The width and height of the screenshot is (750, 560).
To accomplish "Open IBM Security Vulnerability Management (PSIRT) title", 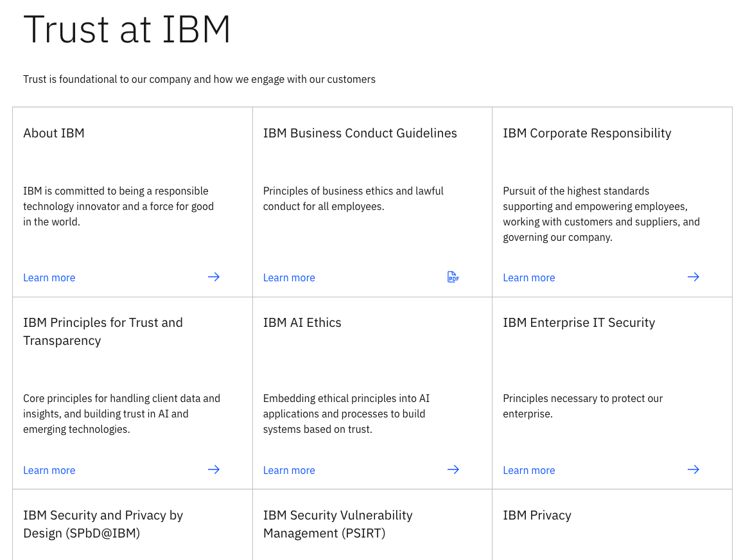I will click(338, 524).
